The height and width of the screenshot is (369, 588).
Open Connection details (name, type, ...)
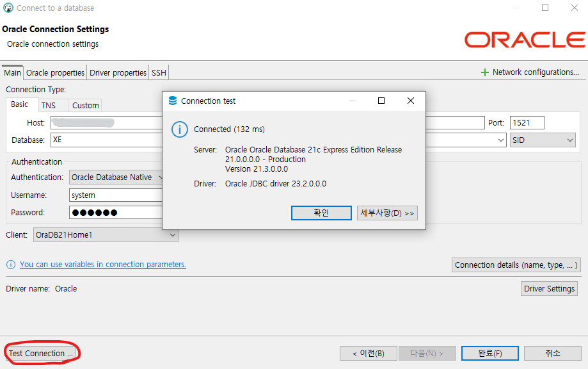(516, 265)
